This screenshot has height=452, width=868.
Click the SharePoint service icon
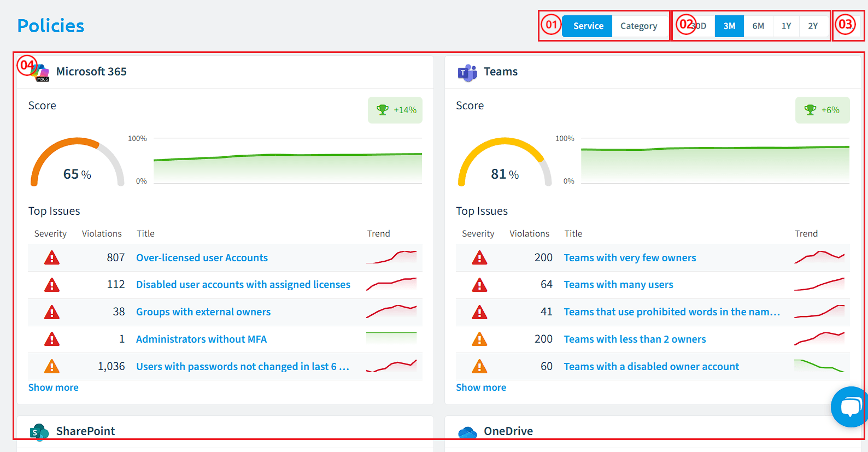click(39, 432)
